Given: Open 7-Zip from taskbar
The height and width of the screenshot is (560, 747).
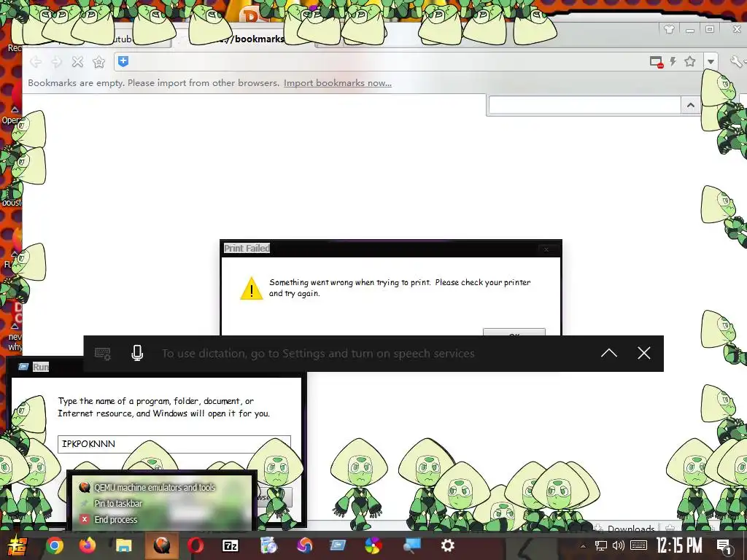Looking at the screenshot, I should (231, 545).
